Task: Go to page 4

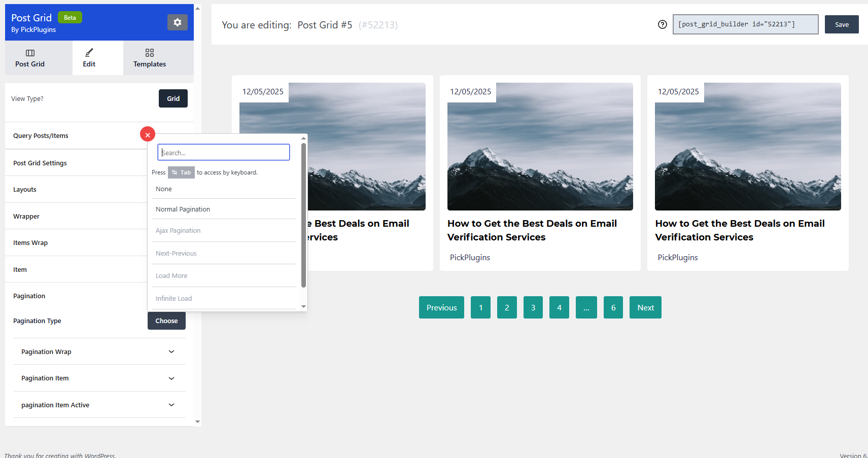Action: point(559,307)
